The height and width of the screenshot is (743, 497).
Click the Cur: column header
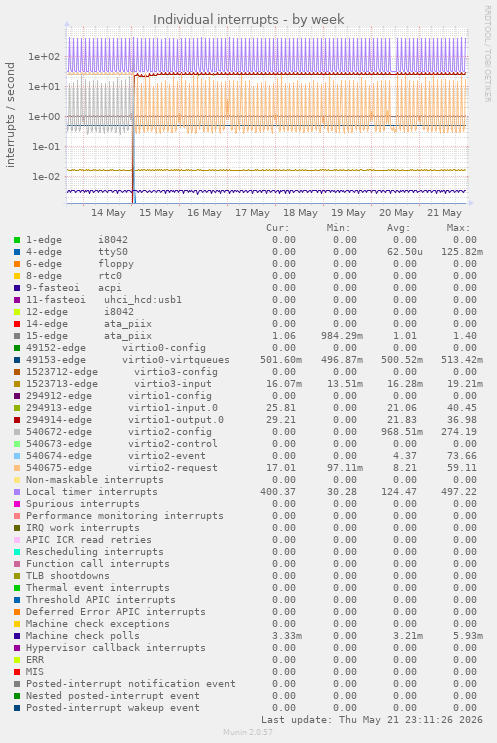pos(278,228)
